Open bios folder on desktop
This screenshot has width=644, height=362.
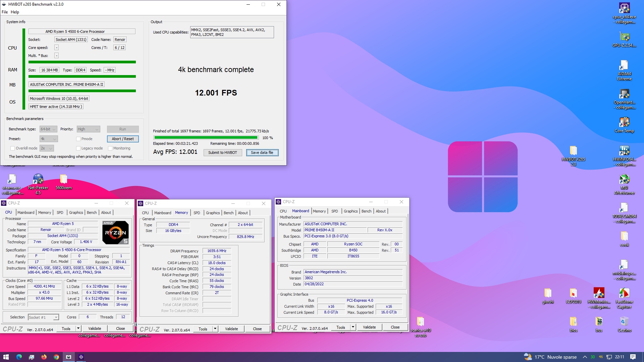[x=573, y=324]
